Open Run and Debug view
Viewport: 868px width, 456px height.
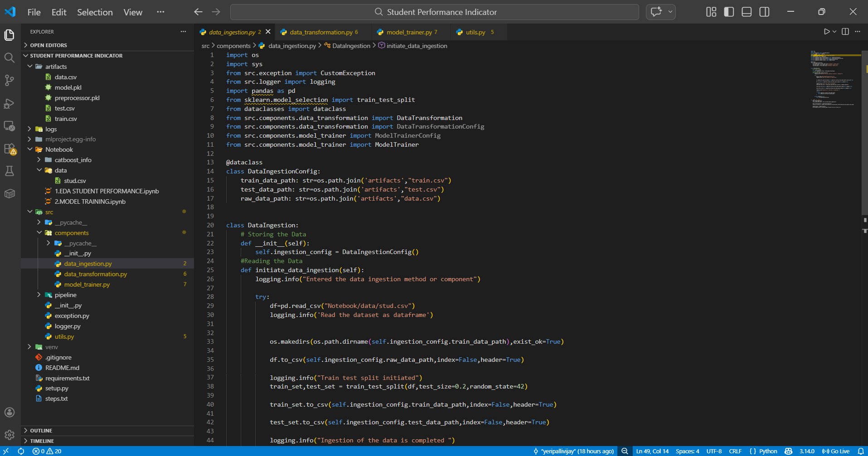click(x=10, y=103)
